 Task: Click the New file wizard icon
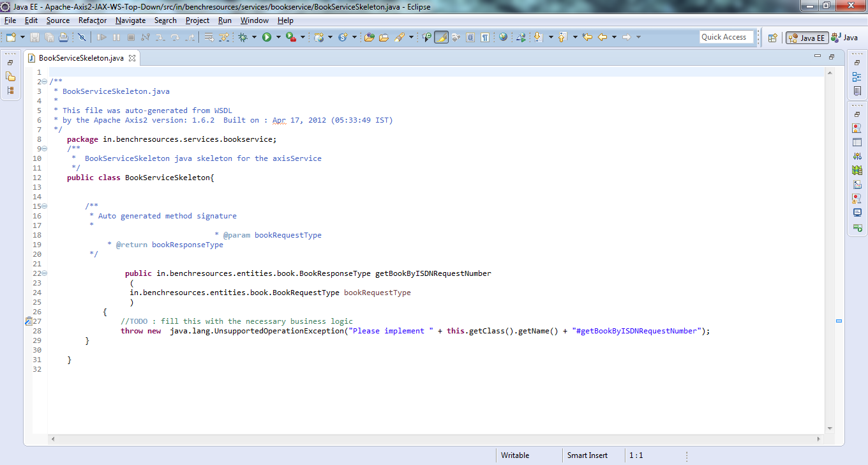click(11, 37)
